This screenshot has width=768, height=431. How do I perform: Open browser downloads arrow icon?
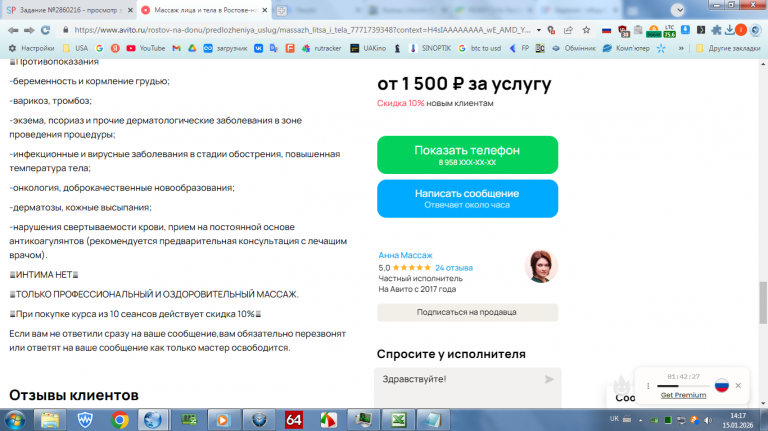(x=729, y=30)
